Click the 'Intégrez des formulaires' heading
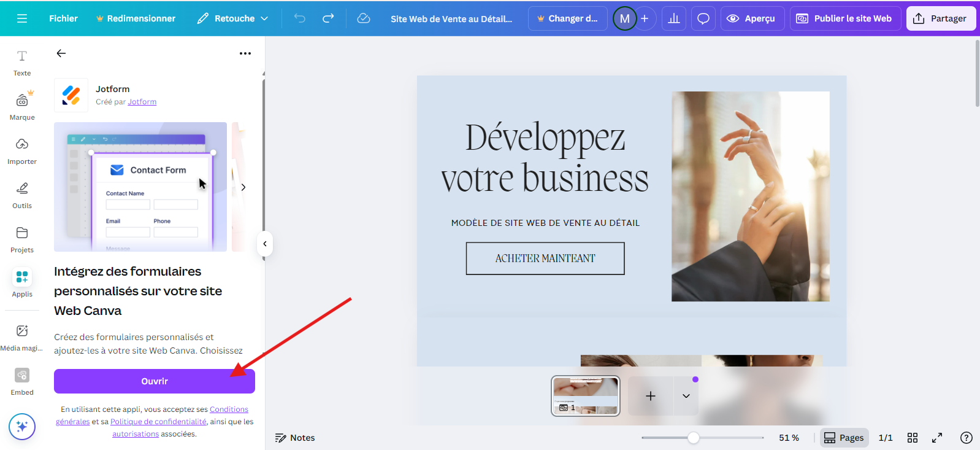This screenshot has height=450, width=980. click(138, 291)
